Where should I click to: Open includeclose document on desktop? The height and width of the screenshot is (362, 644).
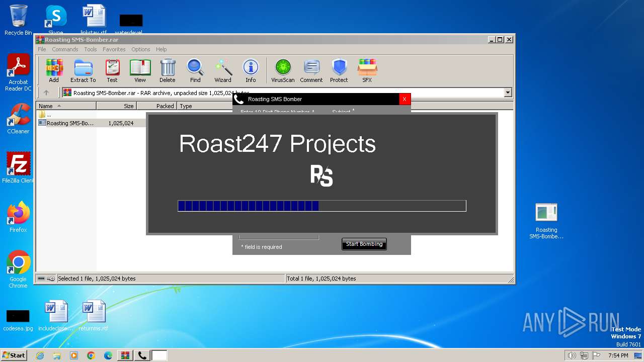coord(55,316)
